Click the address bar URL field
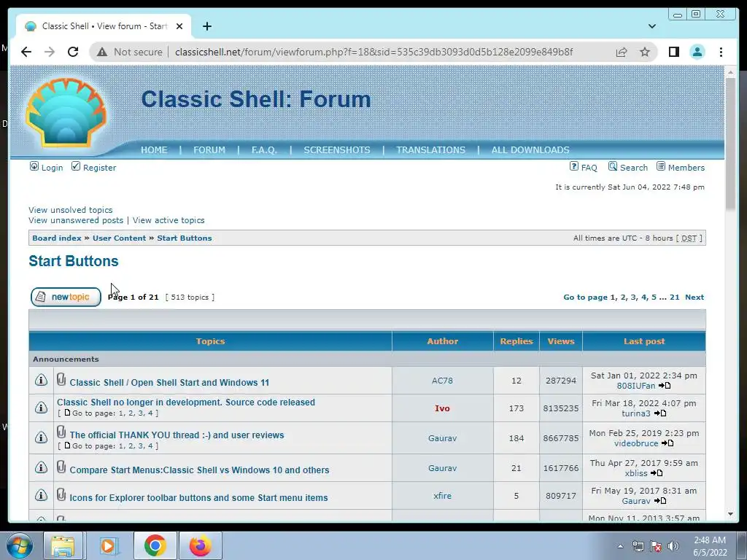 373,52
